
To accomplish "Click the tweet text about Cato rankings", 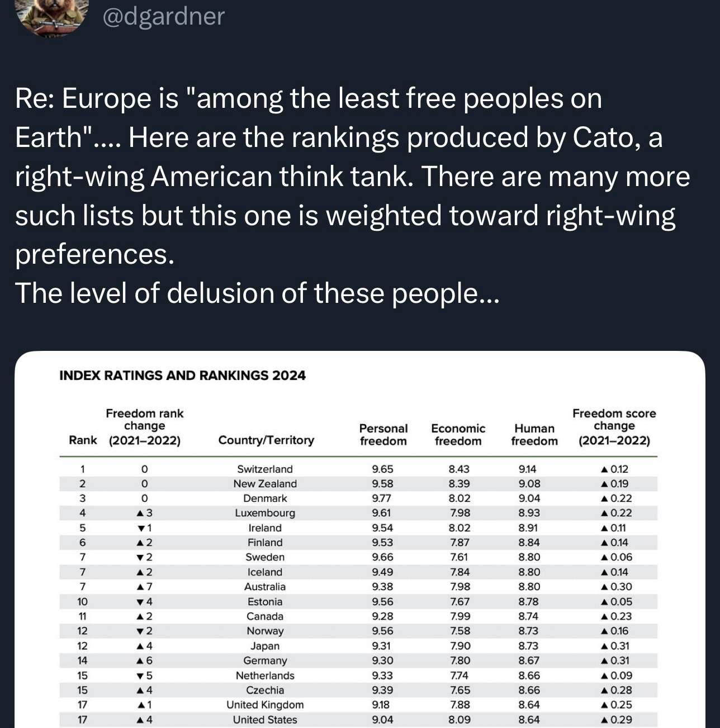I will 352,196.
